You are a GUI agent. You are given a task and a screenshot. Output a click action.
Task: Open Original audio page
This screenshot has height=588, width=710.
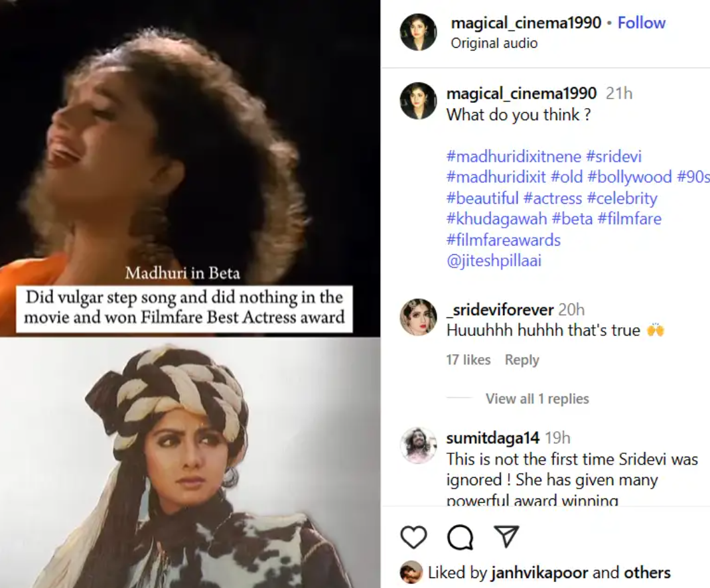point(494,43)
